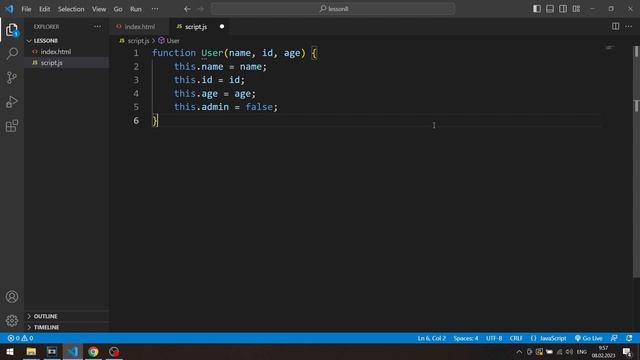
Task: Change indentation Spaces: 4
Action: click(x=466, y=338)
